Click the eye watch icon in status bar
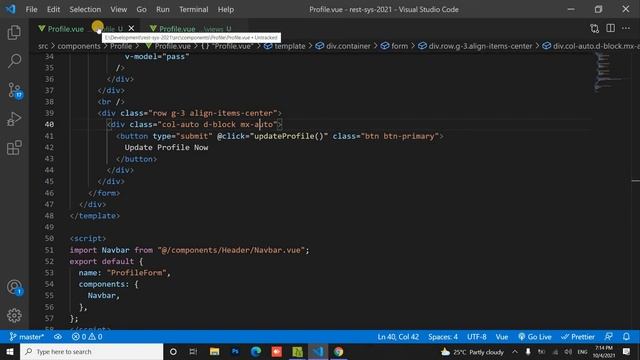This screenshot has width=640, height=360. click(x=58, y=337)
